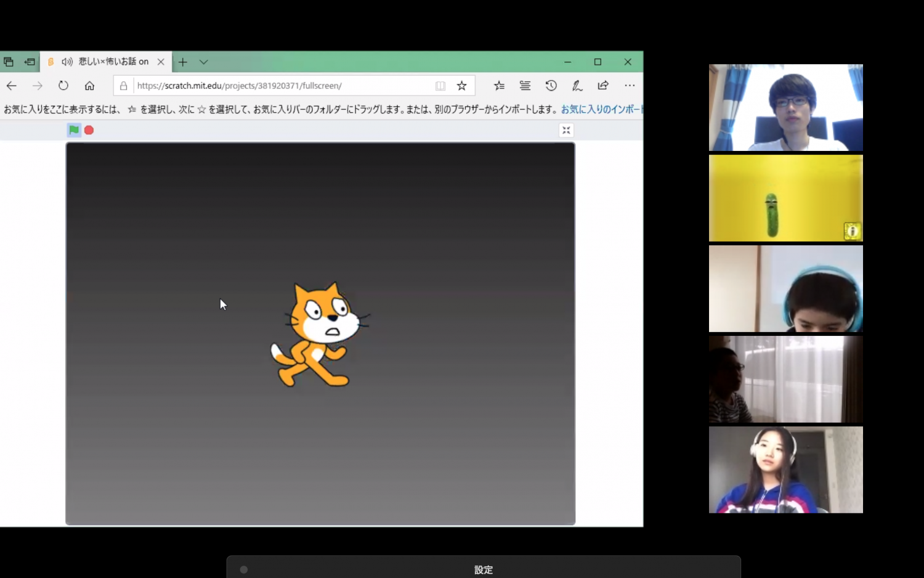The image size is (924, 578).
Task: Add this Scratch page to favorites with the star
Action: 461,86
